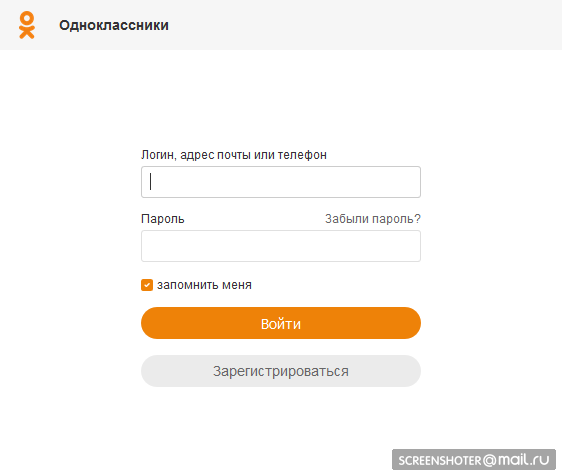Viewport: 562px width, 476px height.
Task: Uncheck the запомнить меня checkbox
Action: pyautogui.click(x=147, y=285)
